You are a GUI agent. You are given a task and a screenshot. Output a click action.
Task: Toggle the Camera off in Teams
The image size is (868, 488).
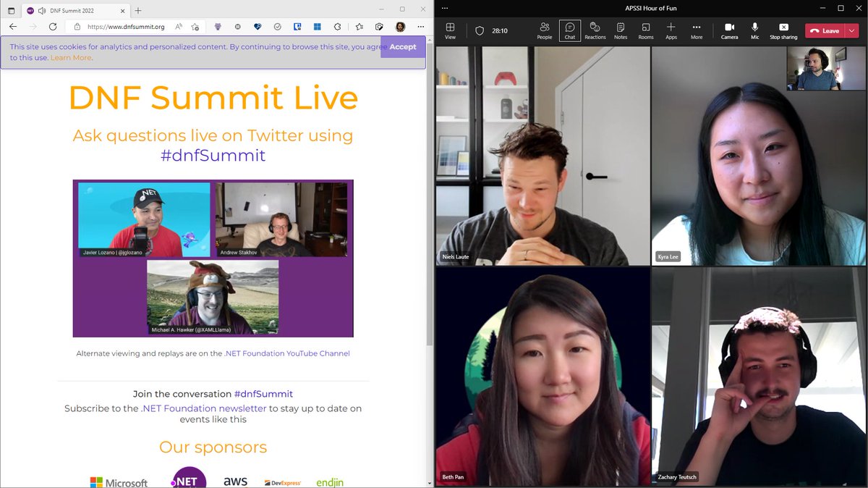(729, 30)
